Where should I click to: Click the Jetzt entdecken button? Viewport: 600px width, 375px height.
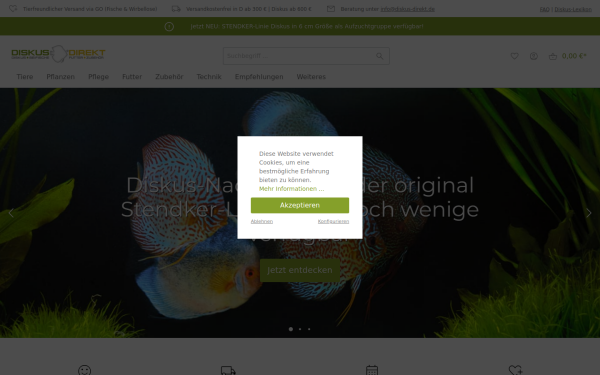coord(300,270)
